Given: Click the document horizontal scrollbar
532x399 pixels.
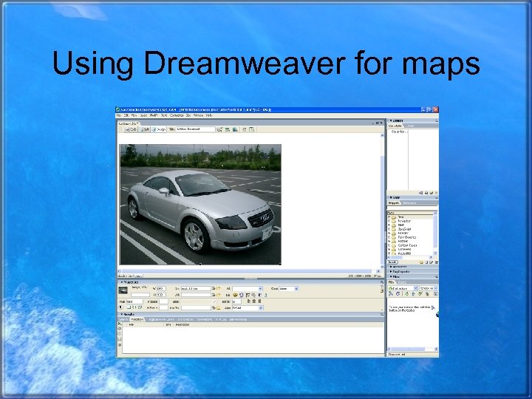Looking at the screenshot, I should pos(250,271).
